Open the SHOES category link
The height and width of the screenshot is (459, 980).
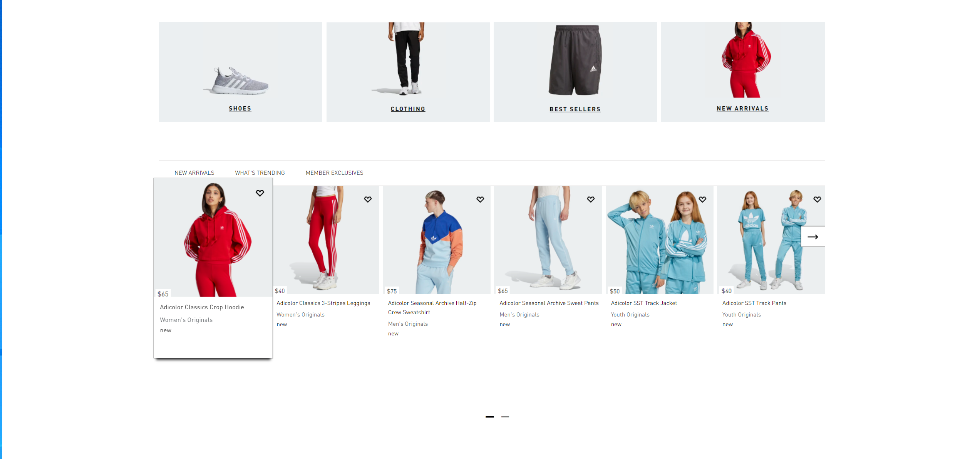pos(240,108)
